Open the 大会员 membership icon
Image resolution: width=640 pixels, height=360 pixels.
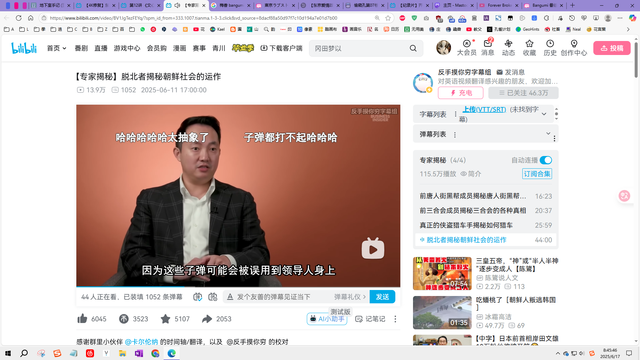click(467, 48)
